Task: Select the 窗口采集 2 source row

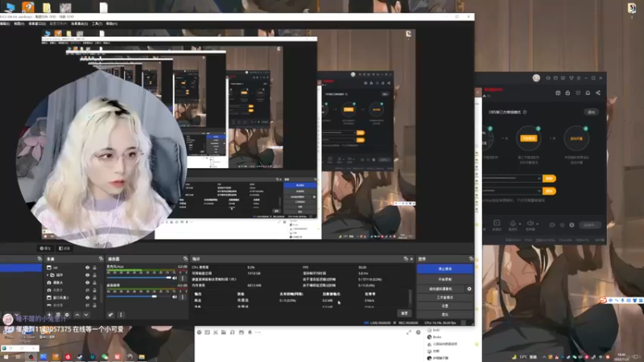Action: (x=72, y=298)
